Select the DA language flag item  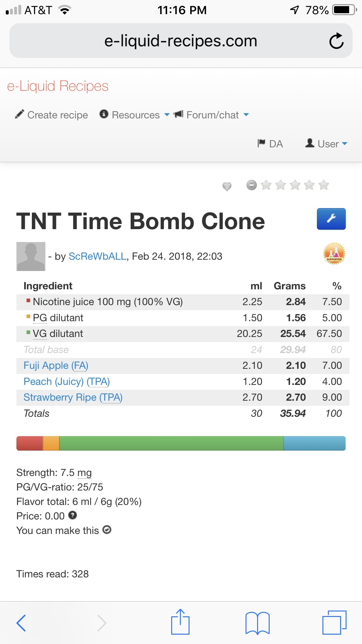pyautogui.click(x=270, y=144)
